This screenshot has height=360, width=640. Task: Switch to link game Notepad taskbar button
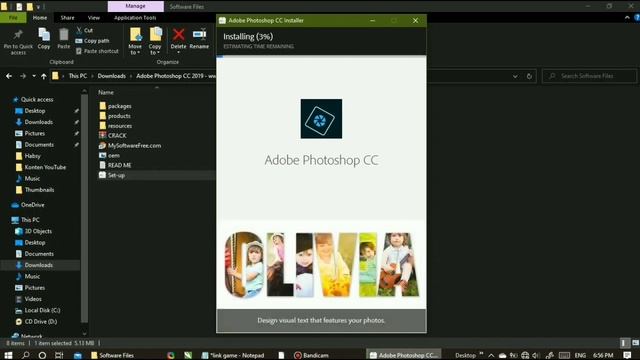[x=233, y=356]
